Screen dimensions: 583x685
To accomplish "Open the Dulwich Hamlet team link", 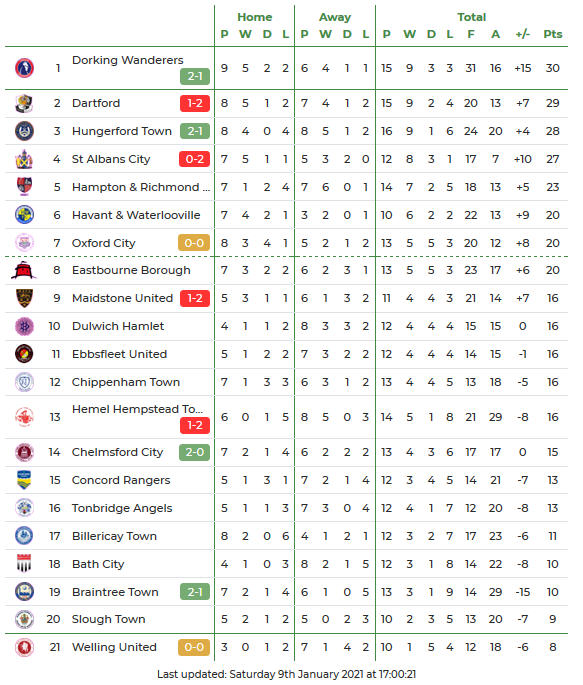I will click(x=118, y=326).
